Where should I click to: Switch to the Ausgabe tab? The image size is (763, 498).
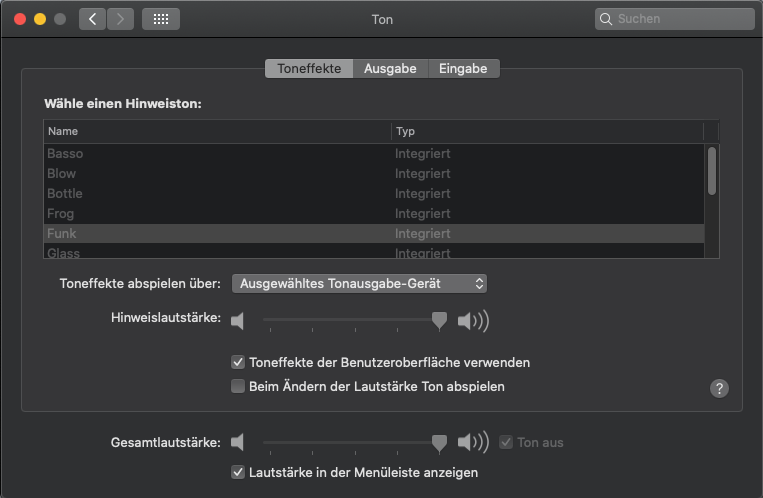click(x=390, y=69)
